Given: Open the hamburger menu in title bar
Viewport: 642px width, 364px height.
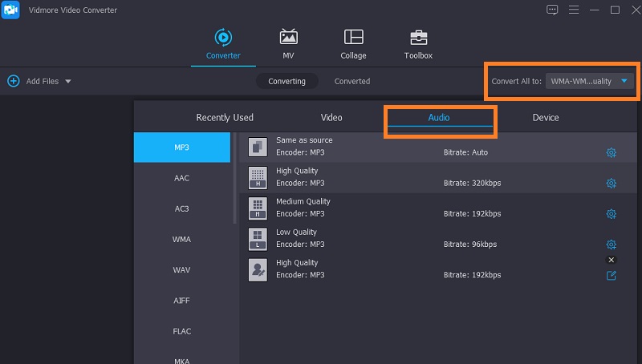Looking at the screenshot, I should point(574,10).
